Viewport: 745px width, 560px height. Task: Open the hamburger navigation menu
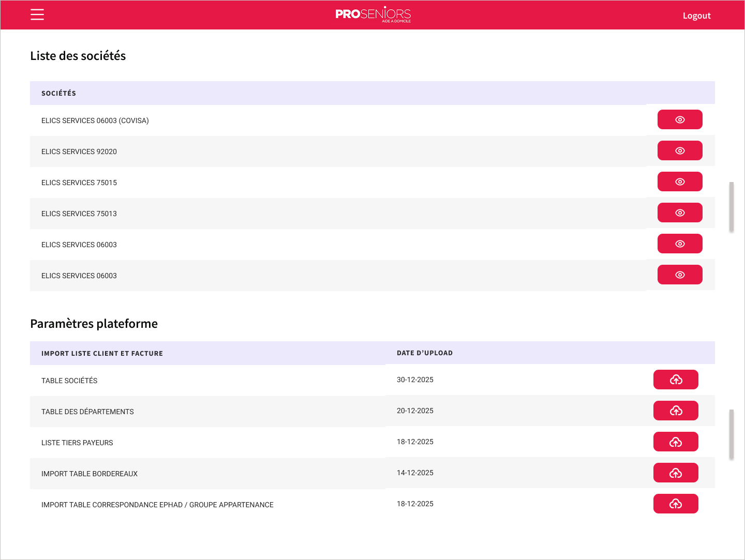click(37, 14)
